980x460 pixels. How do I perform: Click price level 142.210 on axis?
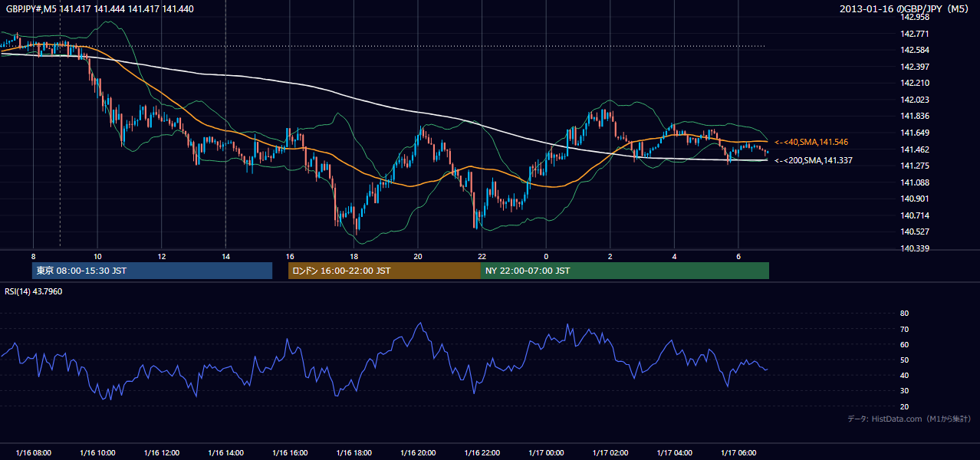coord(915,83)
